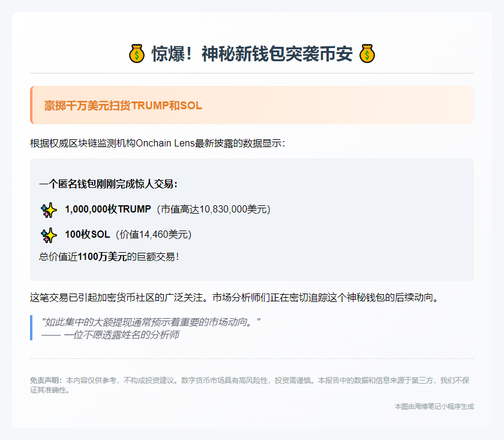
Task: Select the line 一个匿名钱包刚刚完成惊人交易
Action: 109,184
